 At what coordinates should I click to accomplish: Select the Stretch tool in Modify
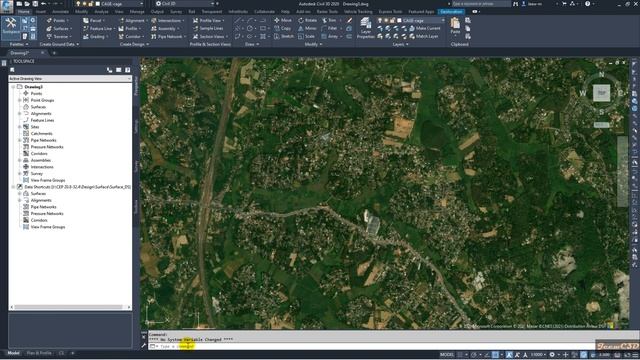[284, 36]
